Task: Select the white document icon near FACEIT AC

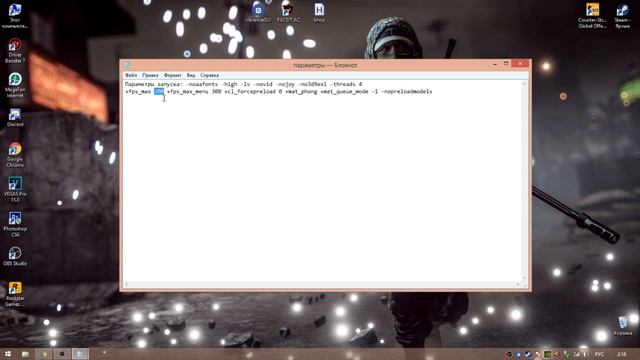Action: [x=319, y=12]
